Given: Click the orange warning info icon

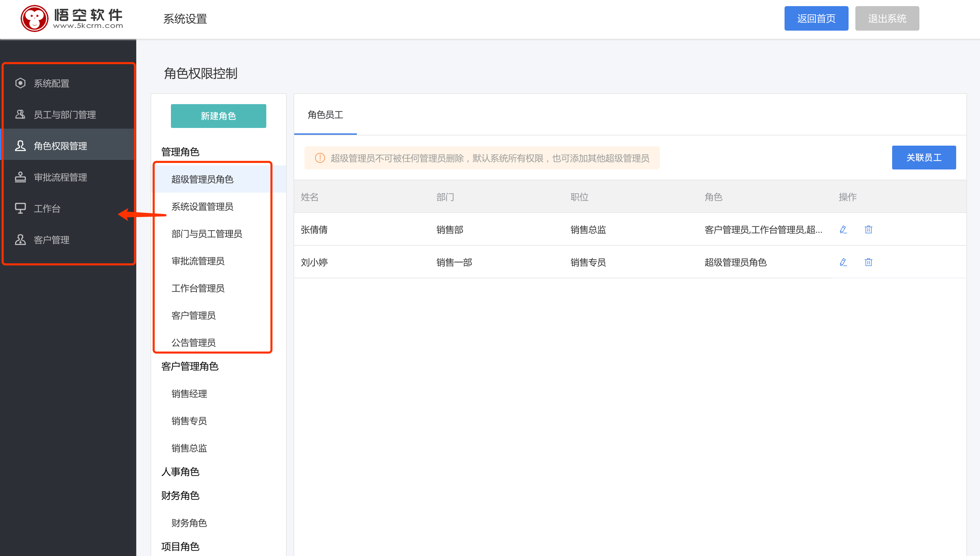Looking at the screenshot, I should 320,158.
